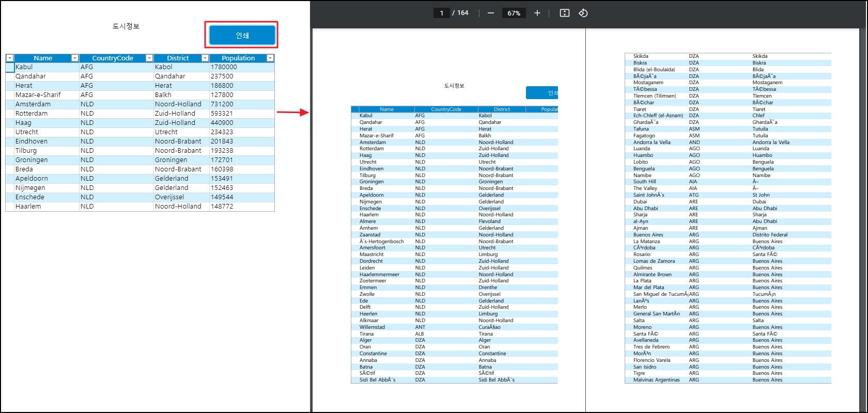Select the highlighted cell left of Kabul
The width and height of the screenshot is (868, 413).
(x=10, y=67)
